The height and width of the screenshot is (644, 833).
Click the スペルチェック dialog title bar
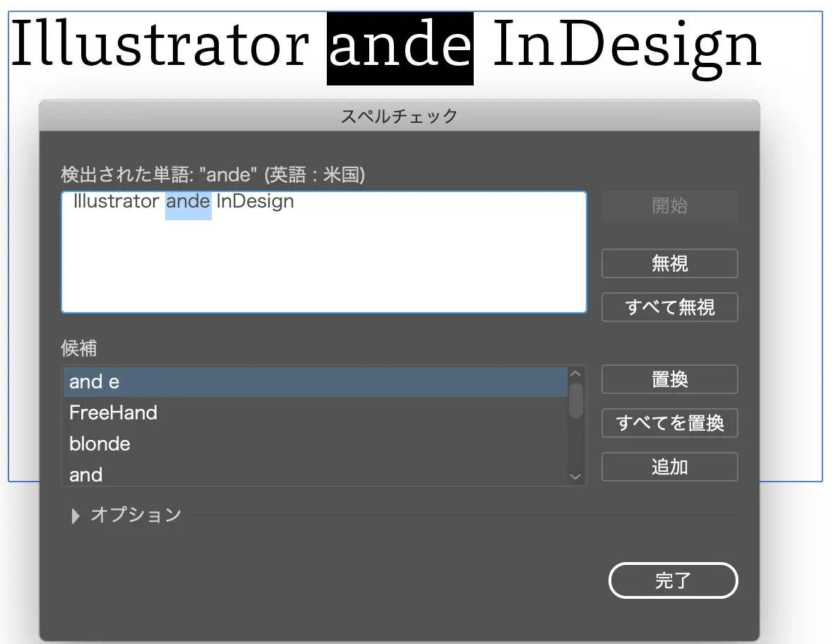[x=400, y=116]
